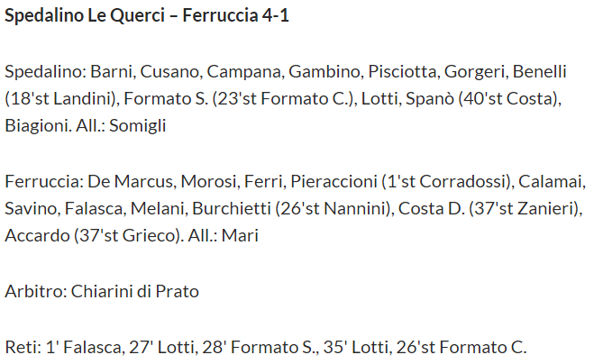Click on 23'st Formato C. substitution
Image resolution: width=594 pixels, height=364 pixels.
pos(282,99)
